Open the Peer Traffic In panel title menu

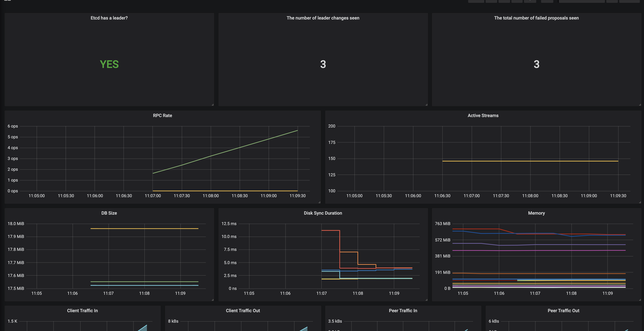[403, 311]
